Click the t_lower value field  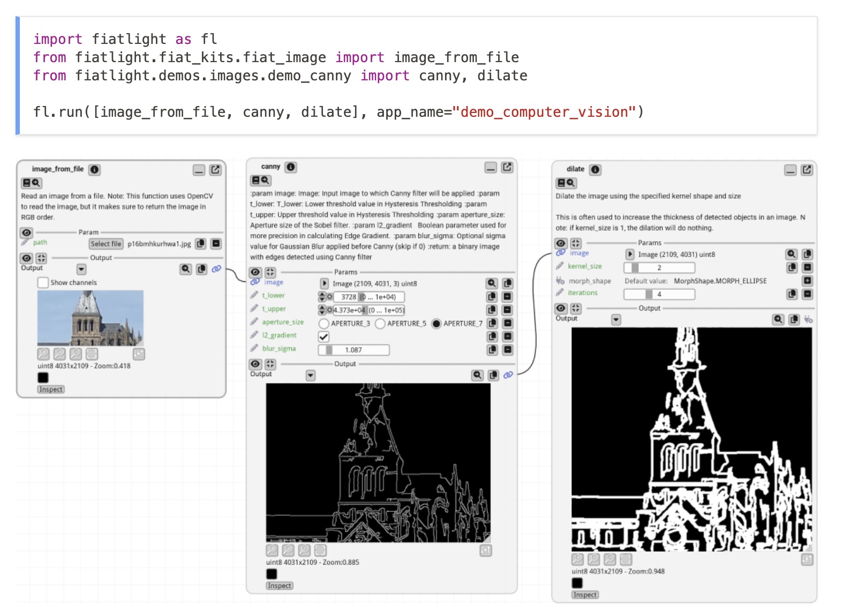(x=368, y=297)
